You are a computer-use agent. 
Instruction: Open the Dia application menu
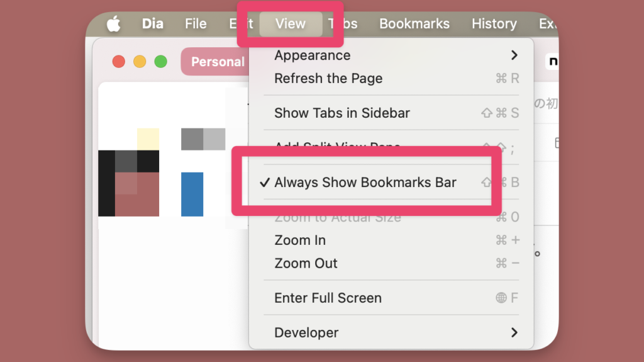[152, 24]
